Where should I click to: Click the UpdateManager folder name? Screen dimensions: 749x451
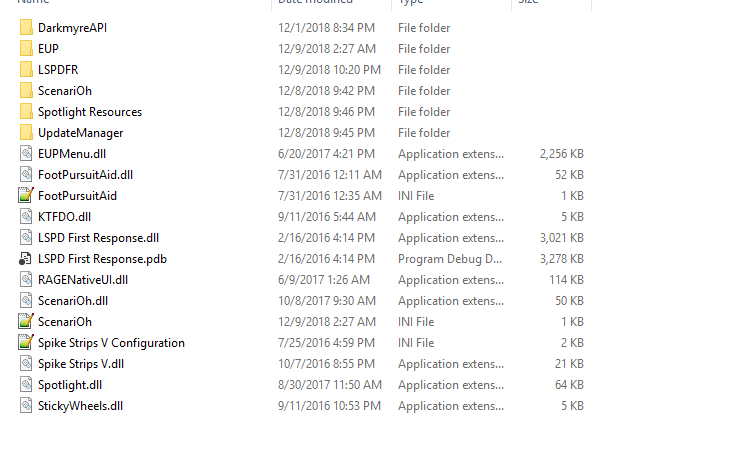click(81, 133)
